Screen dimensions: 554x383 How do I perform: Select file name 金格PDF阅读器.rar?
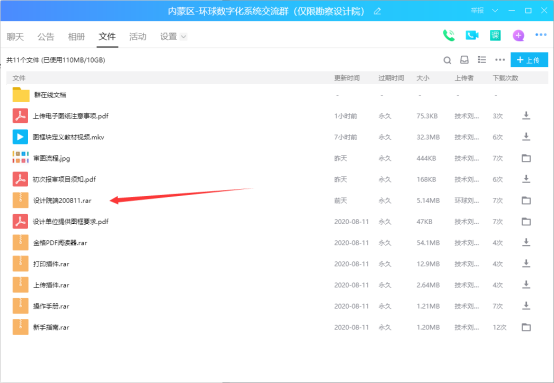pos(60,243)
